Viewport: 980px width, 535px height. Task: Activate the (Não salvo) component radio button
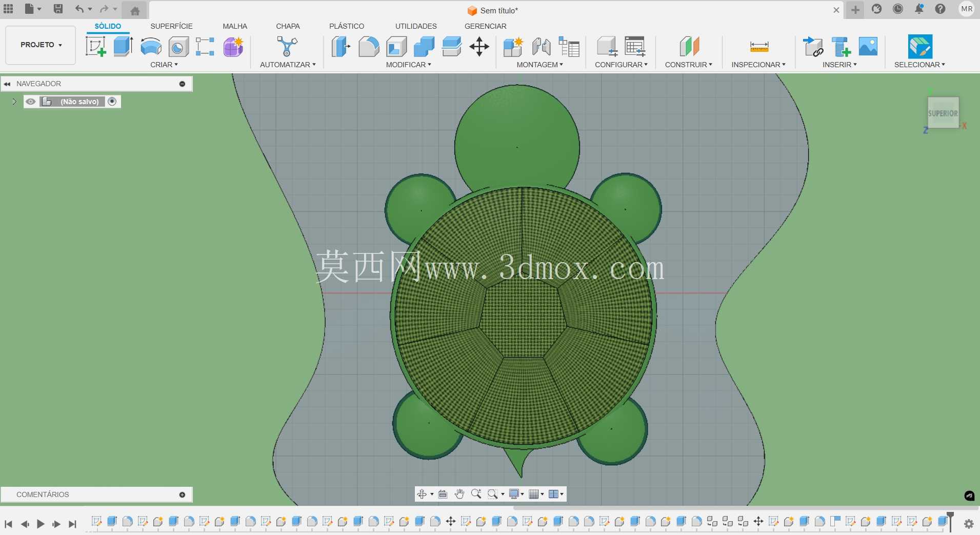tap(112, 102)
